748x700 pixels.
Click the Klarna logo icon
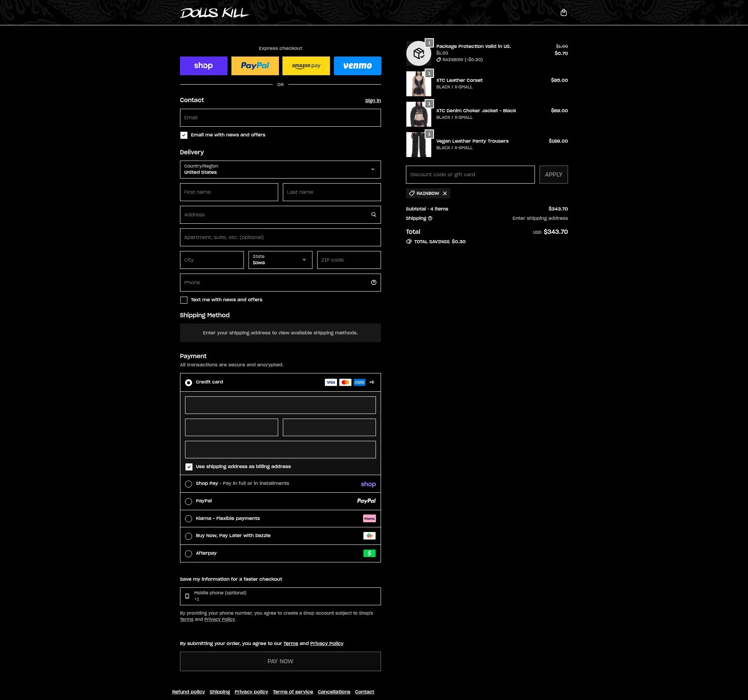click(x=369, y=518)
